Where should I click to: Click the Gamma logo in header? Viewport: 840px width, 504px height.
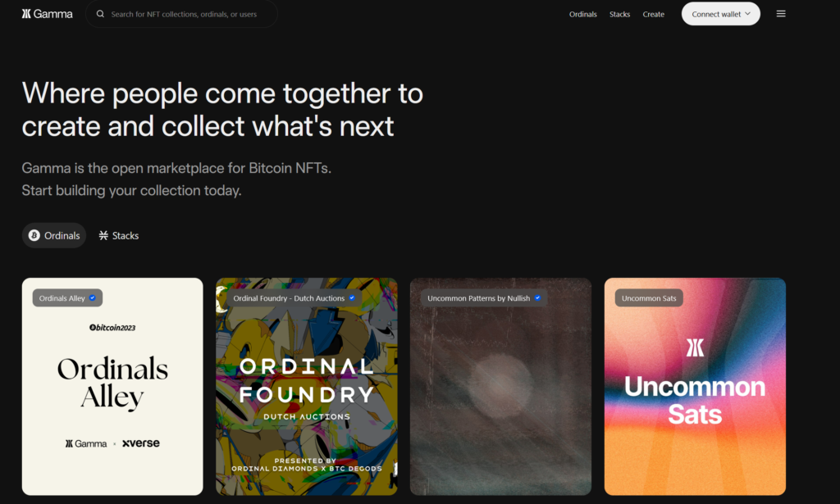[x=47, y=14]
